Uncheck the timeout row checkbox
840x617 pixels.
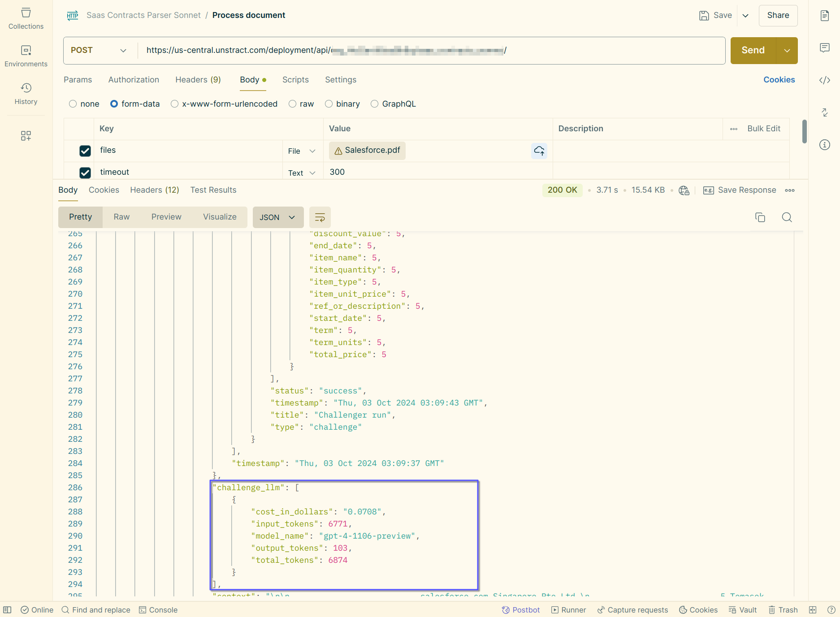tap(85, 173)
